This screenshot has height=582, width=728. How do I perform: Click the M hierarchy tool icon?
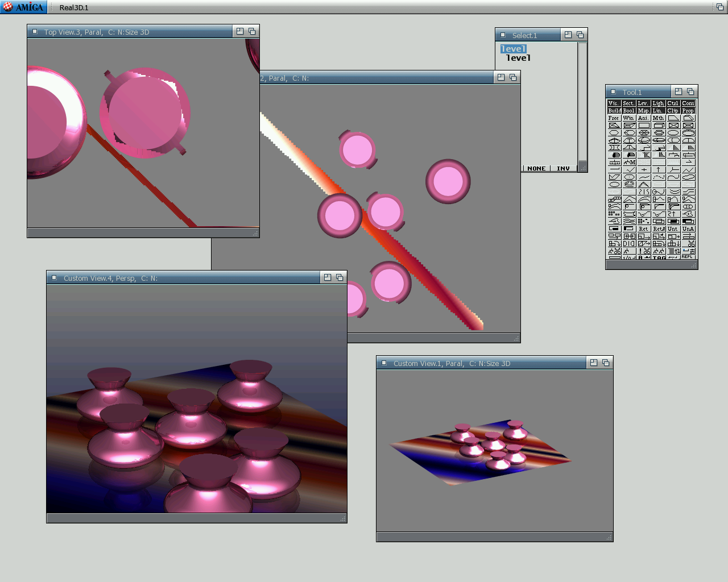[629, 162]
